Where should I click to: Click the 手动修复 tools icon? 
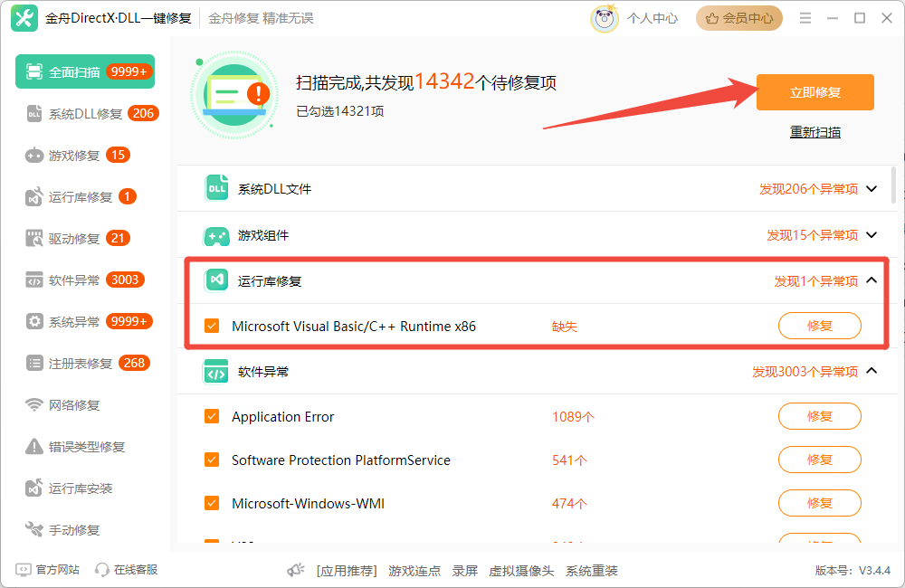click(x=34, y=529)
